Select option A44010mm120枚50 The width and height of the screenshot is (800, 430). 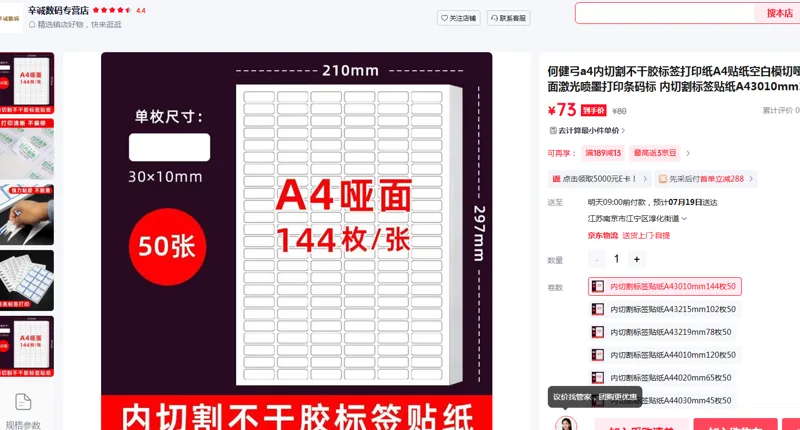pos(665,355)
